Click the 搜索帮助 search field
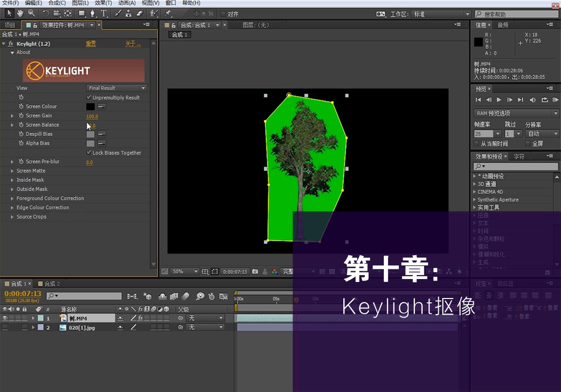This screenshot has height=392, width=561. [x=516, y=14]
